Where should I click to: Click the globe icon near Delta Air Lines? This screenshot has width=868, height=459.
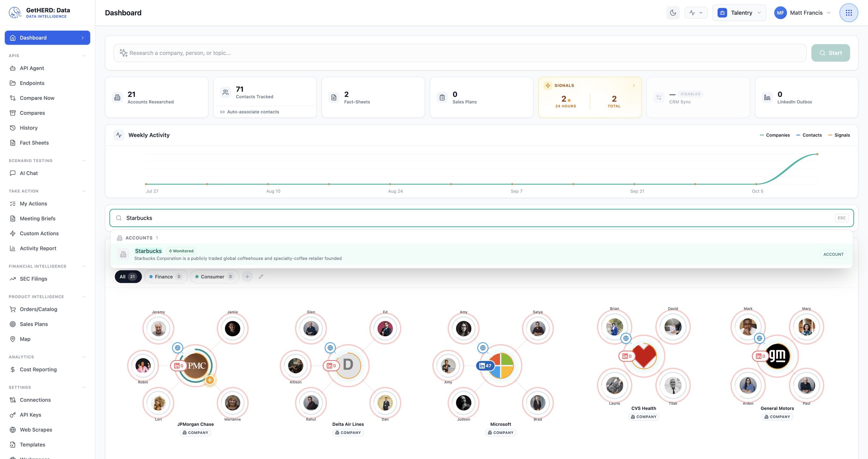[x=330, y=348]
